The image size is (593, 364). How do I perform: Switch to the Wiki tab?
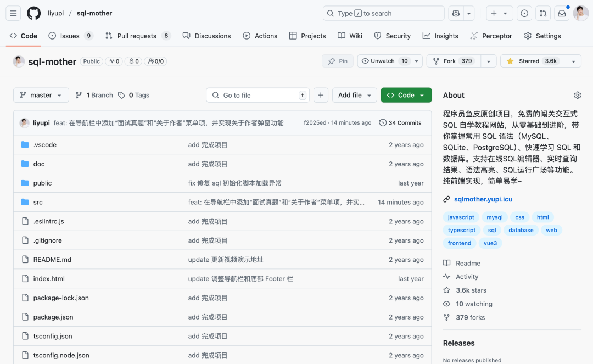350,36
